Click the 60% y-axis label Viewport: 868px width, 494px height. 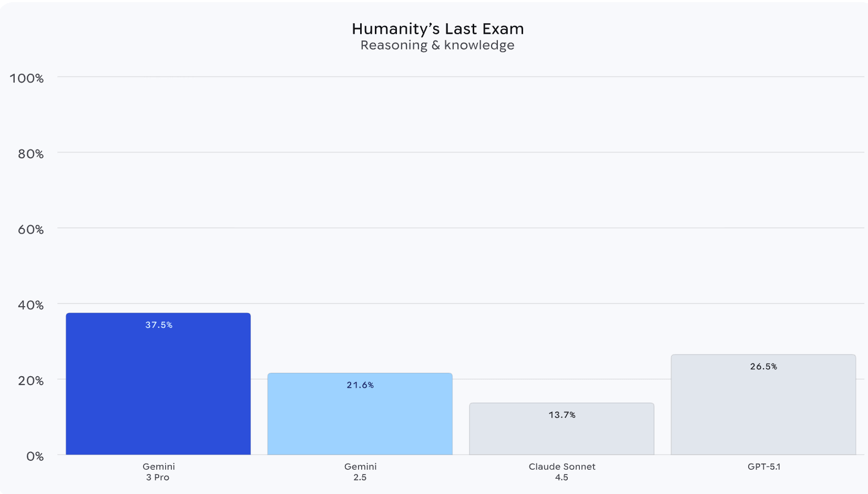point(30,230)
